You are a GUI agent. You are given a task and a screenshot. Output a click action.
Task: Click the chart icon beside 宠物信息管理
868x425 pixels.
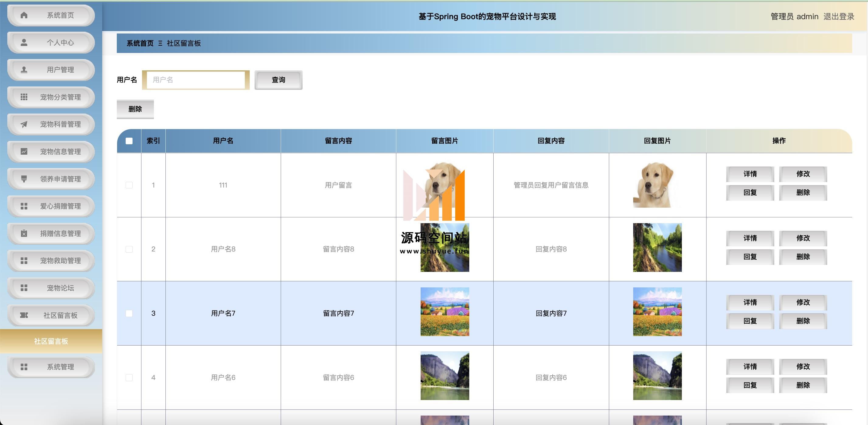(x=24, y=151)
